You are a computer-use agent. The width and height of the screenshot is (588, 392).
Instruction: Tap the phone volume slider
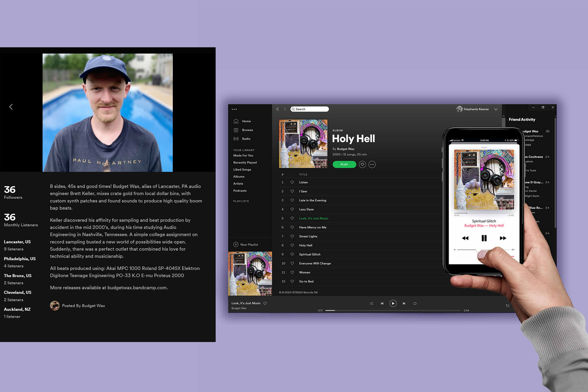click(484, 250)
